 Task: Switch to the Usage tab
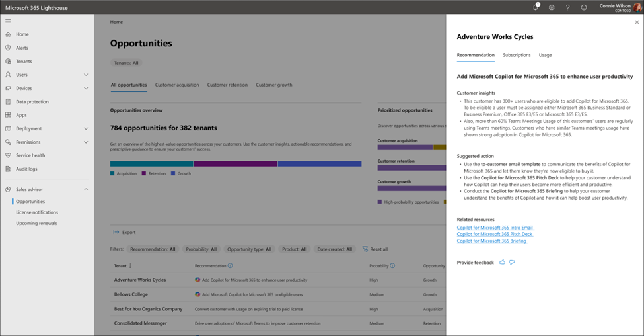(545, 55)
